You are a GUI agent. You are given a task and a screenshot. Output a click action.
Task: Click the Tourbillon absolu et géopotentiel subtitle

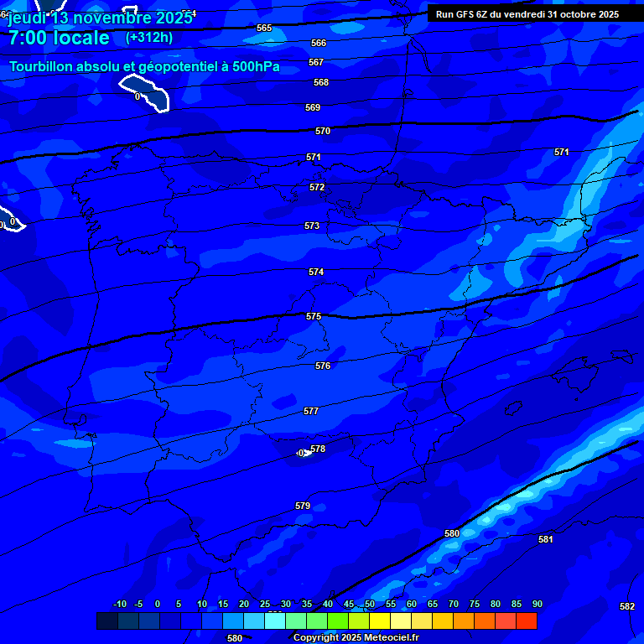(144, 66)
